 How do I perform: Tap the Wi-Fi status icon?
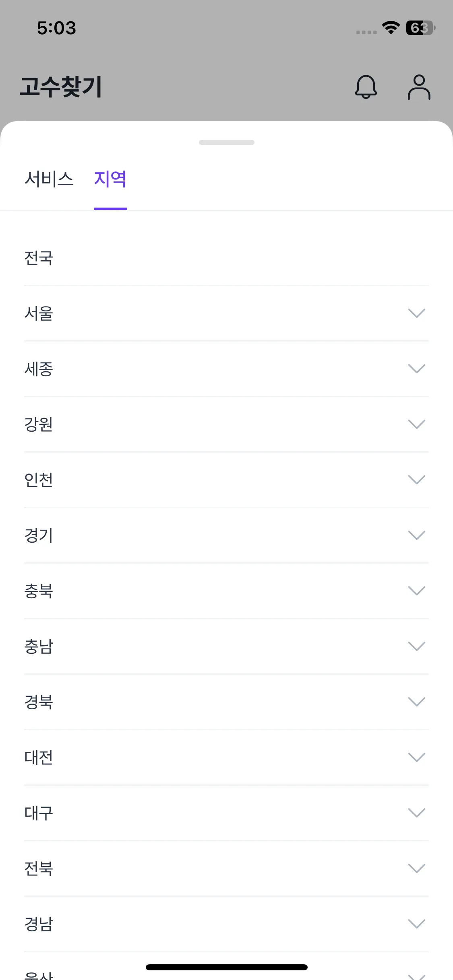(391, 28)
